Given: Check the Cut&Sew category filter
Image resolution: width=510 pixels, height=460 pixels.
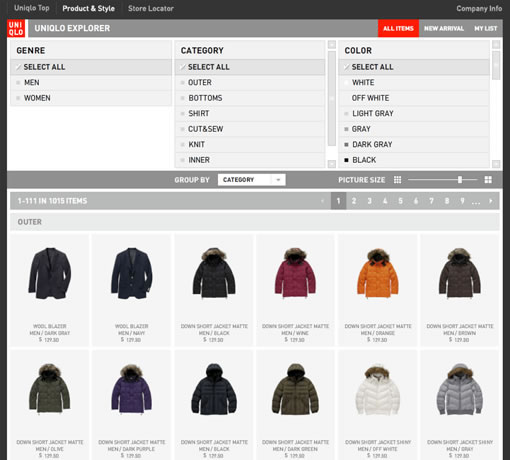Looking at the screenshot, I should [183, 129].
